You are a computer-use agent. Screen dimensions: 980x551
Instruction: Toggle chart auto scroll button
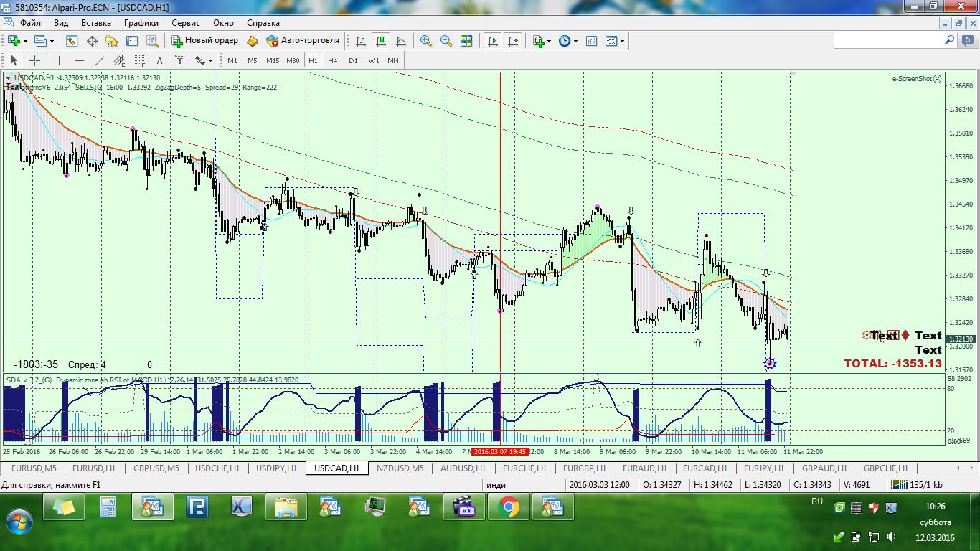click(x=493, y=41)
